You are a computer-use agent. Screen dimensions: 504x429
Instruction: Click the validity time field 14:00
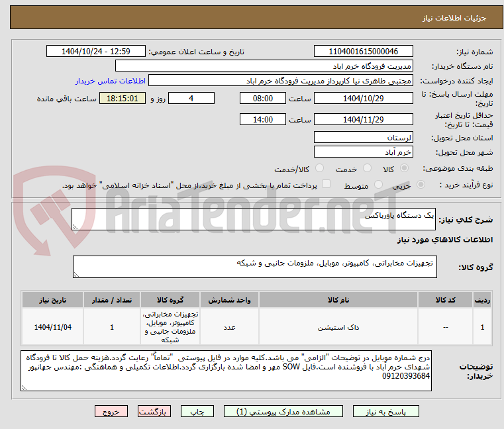263,120
